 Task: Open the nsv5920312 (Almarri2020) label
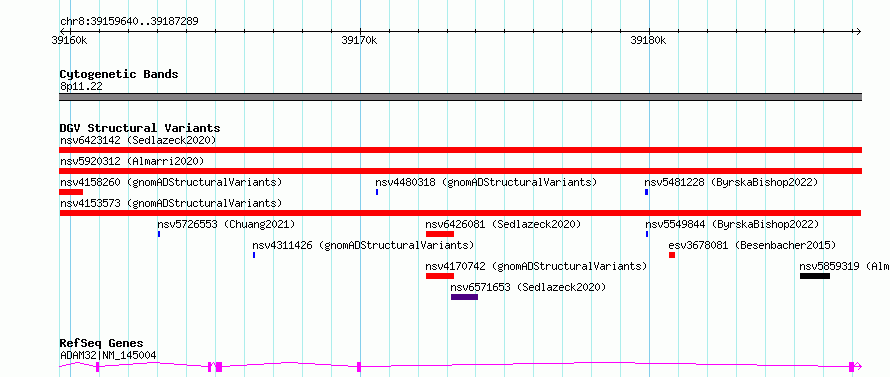coord(132,161)
